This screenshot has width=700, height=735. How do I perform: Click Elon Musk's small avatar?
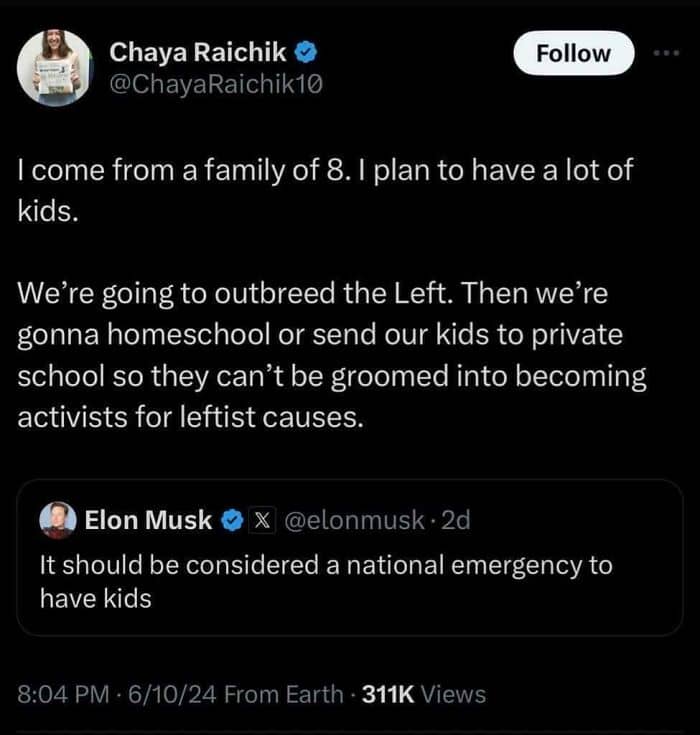point(57,520)
